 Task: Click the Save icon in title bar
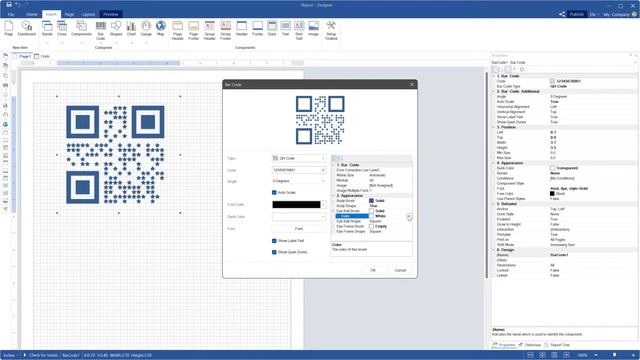pos(9,5)
